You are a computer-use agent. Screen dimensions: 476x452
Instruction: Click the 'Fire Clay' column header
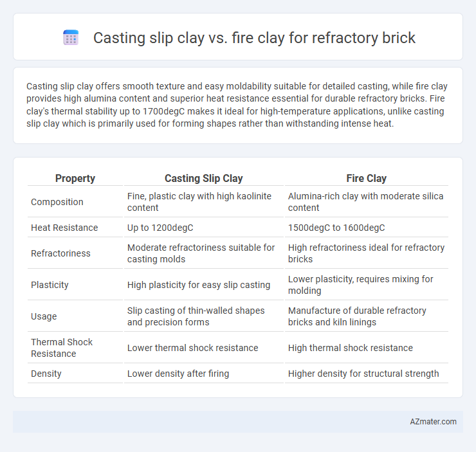pyautogui.click(x=366, y=178)
